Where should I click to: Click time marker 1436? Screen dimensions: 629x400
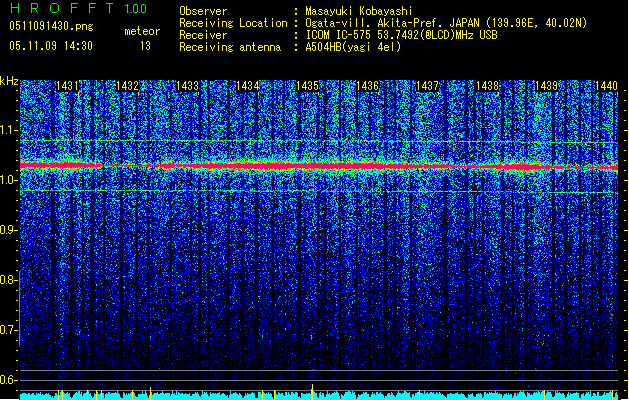click(x=367, y=86)
